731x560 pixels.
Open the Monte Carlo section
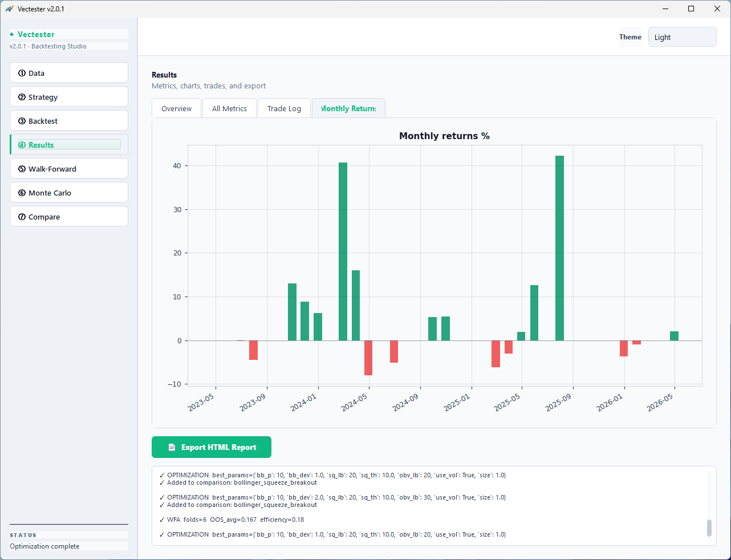(68, 192)
